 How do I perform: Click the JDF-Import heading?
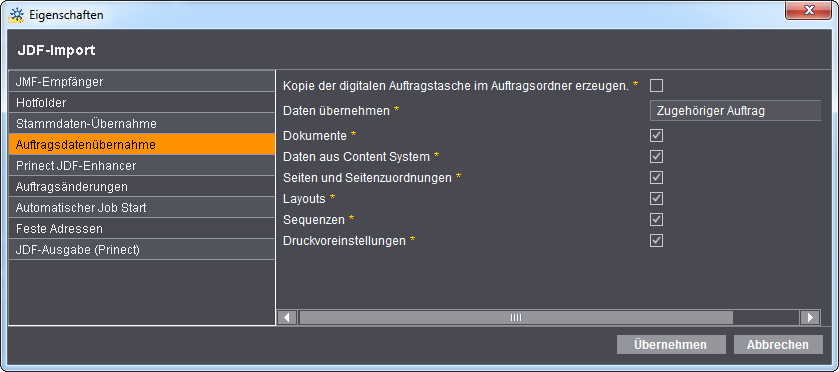pyautogui.click(x=56, y=50)
